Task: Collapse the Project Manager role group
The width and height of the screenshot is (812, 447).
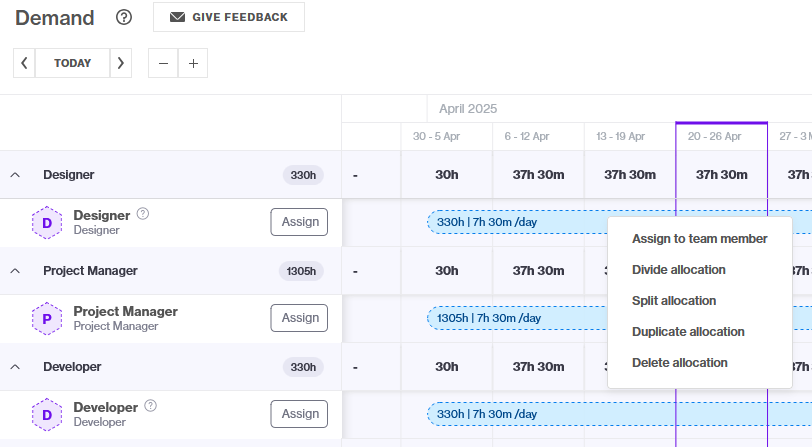Action: tap(15, 271)
